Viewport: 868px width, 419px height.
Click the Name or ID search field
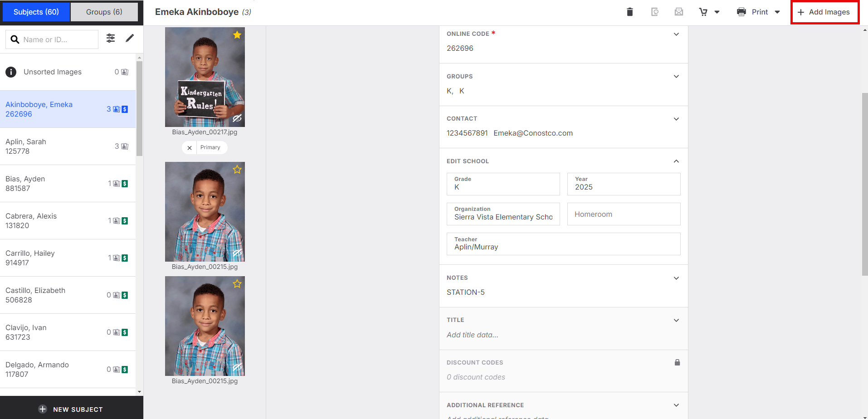click(52, 39)
